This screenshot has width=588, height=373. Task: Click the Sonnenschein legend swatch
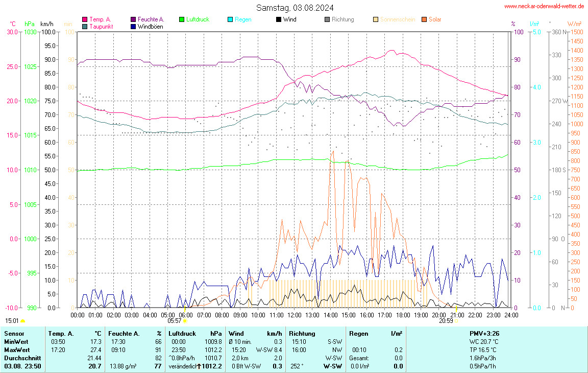click(376, 19)
